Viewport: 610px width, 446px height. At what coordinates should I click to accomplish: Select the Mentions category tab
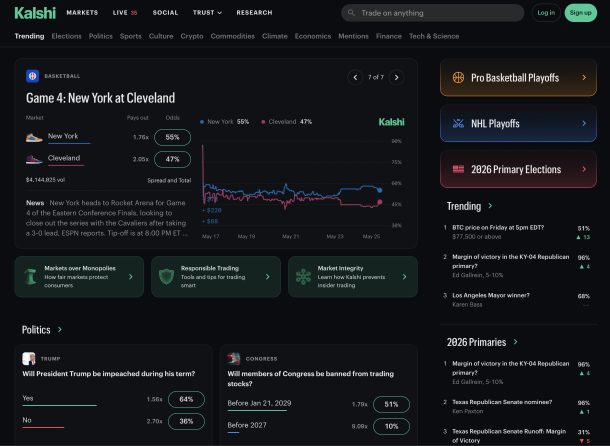353,36
